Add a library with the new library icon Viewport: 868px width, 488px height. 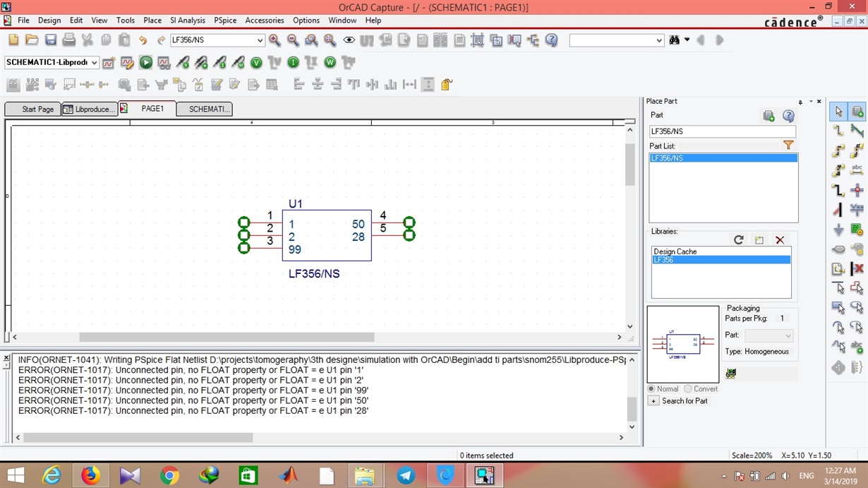click(759, 240)
